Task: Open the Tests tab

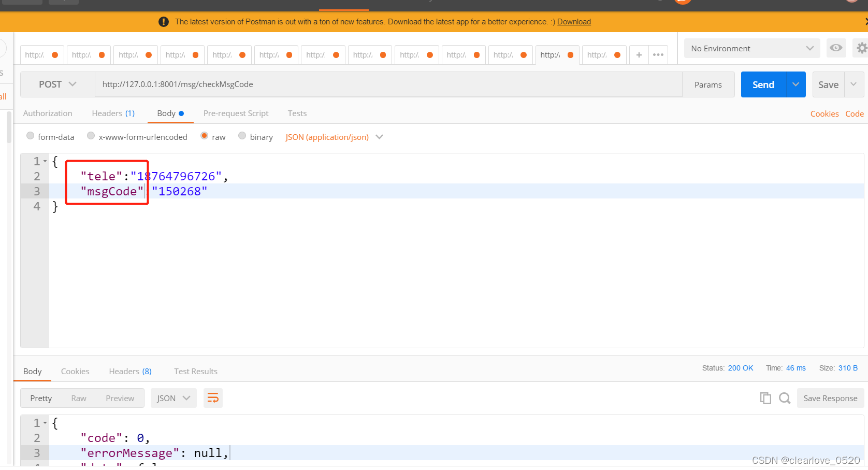Action: 297,113
